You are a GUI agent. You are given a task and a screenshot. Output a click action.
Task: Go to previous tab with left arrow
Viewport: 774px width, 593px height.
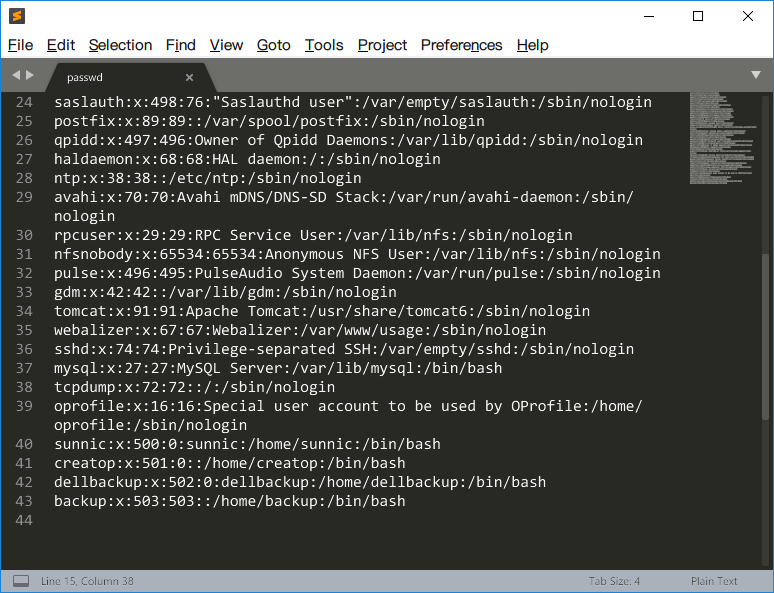pos(16,75)
